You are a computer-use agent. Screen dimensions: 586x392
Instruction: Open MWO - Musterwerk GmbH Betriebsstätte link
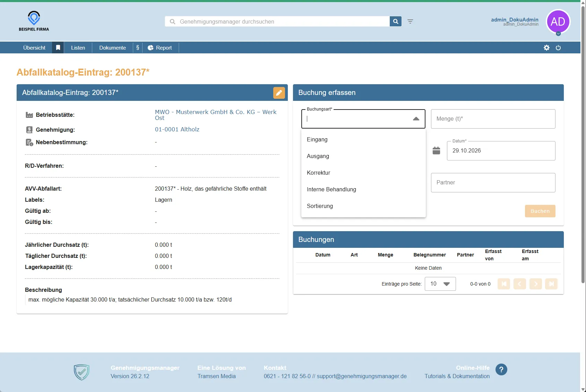[216, 115]
